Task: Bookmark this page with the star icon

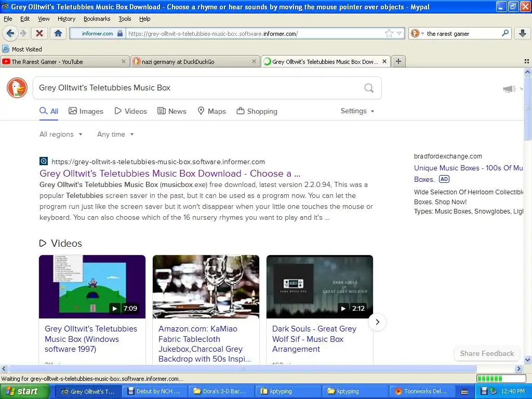Action: (x=389, y=33)
